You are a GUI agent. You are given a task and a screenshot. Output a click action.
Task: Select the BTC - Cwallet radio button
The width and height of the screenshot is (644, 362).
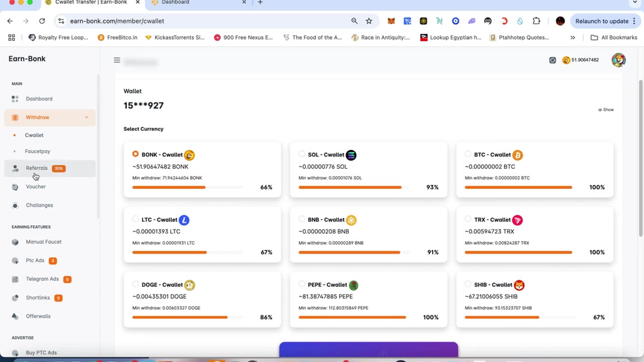point(468,154)
